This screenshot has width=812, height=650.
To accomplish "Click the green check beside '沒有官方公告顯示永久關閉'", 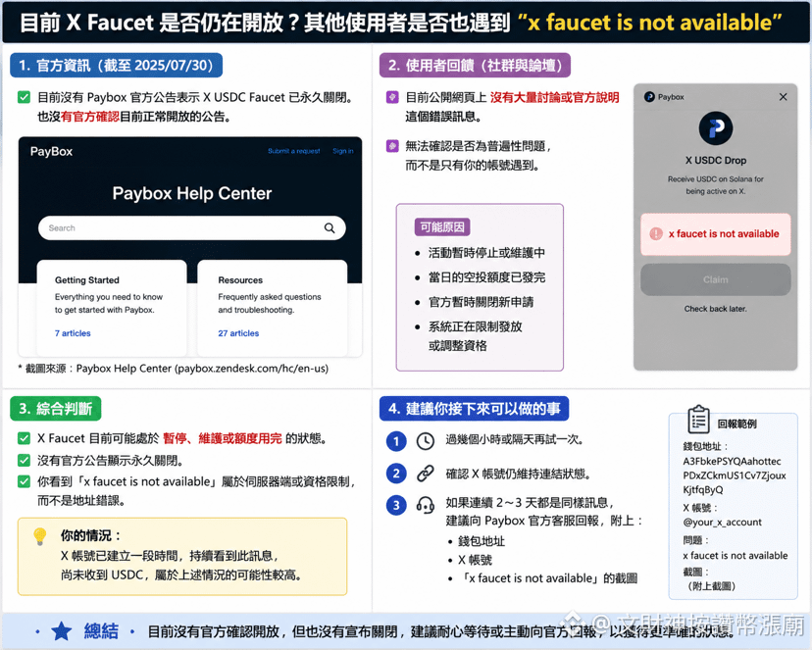I will tap(24, 460).
